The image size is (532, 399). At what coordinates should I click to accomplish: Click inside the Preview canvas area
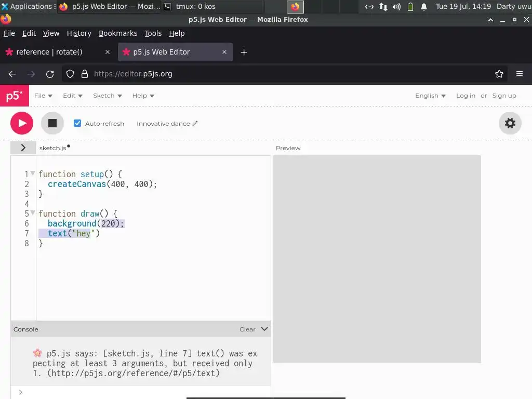(x=377, y=259)
